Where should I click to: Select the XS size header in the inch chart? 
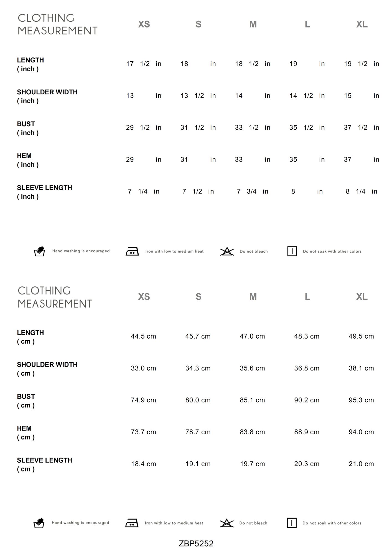[x=144, y=24]
